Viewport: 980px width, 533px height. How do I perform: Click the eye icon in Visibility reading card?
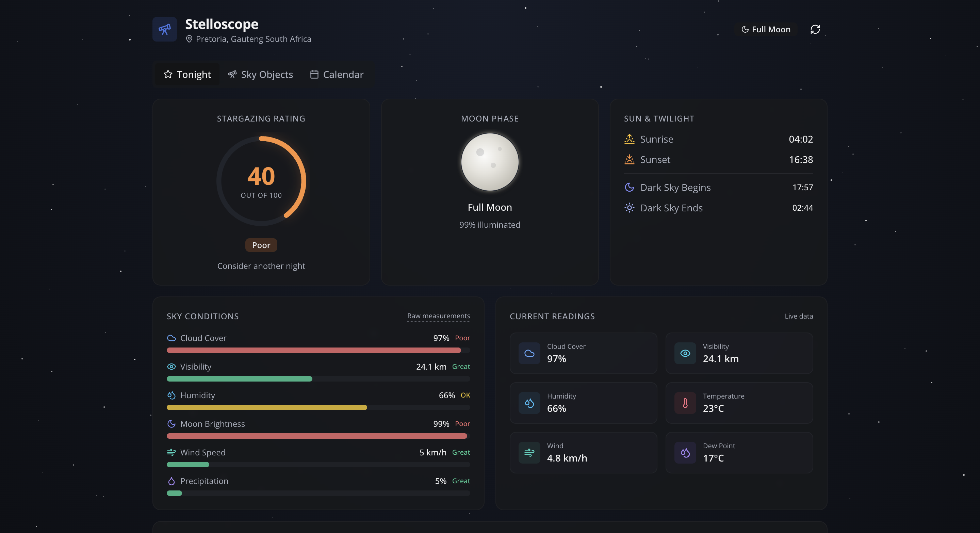click(x=685, y=353)
